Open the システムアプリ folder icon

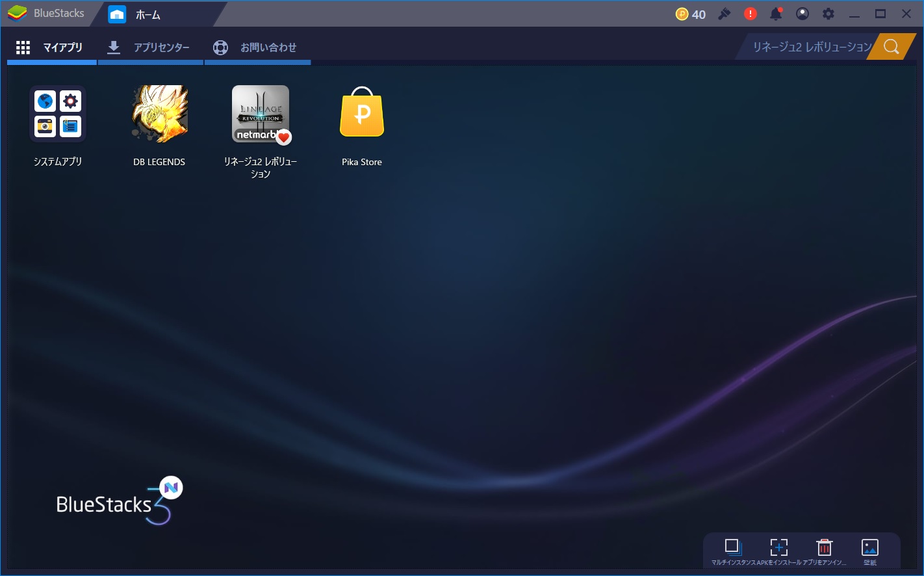click(x=58, y=114)
